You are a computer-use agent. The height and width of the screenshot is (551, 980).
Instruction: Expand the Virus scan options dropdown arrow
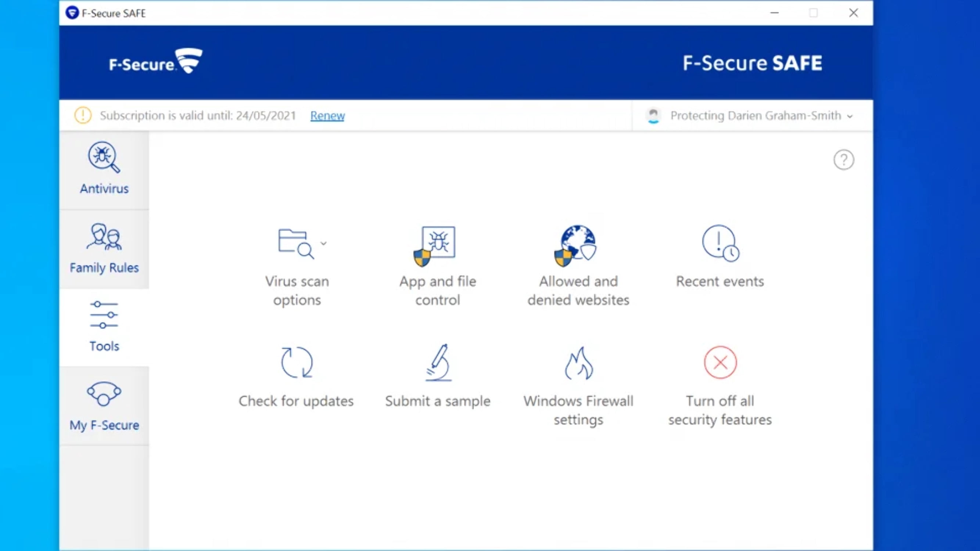[x=323, y=243]
